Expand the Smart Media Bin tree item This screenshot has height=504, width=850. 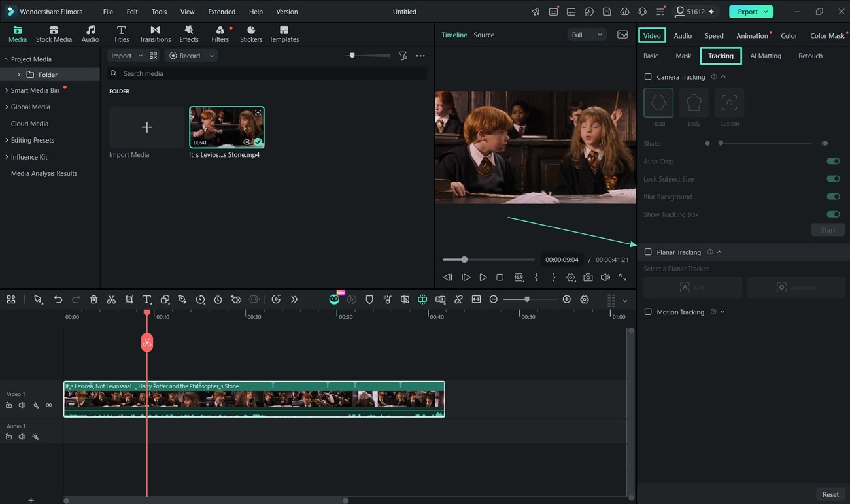[7, 90]
